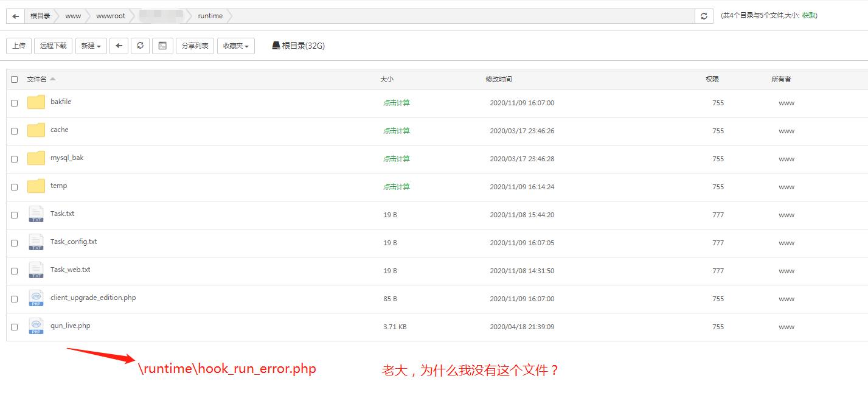The width and height of the screenshot is (868, 415).
Task: Click the toolbar refresh icon button
Action: tap(140, 46)
